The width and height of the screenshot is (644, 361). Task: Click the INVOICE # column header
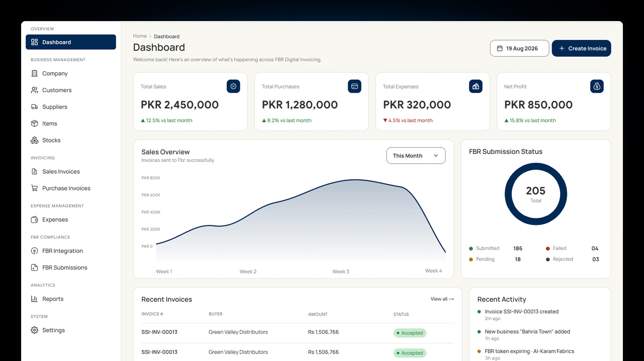(x=152, y=314)
